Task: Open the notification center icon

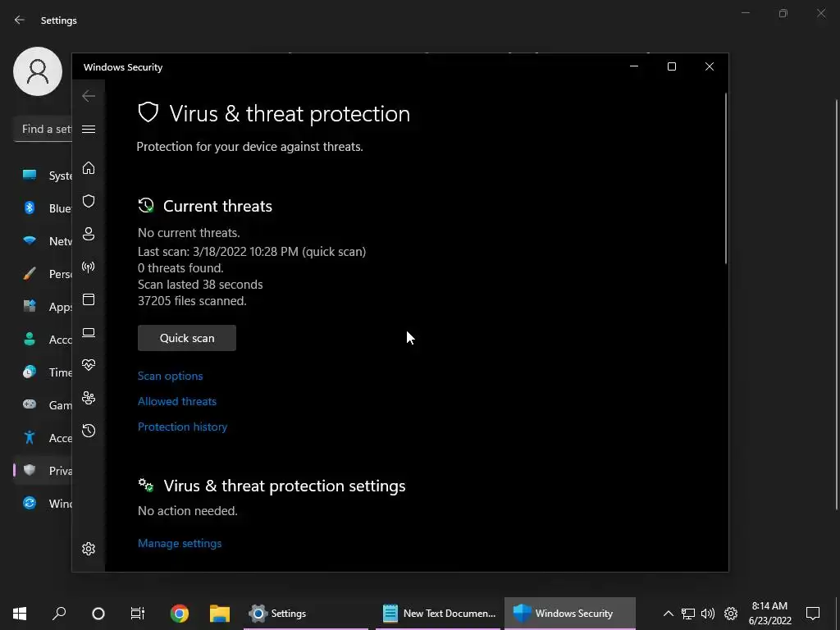Action: click(813, 614)
